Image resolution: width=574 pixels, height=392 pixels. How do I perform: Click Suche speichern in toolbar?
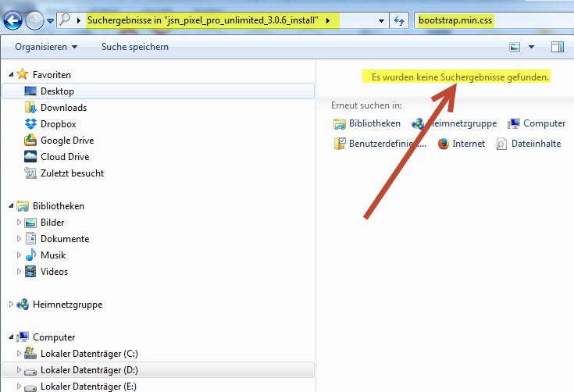point(134,47)
